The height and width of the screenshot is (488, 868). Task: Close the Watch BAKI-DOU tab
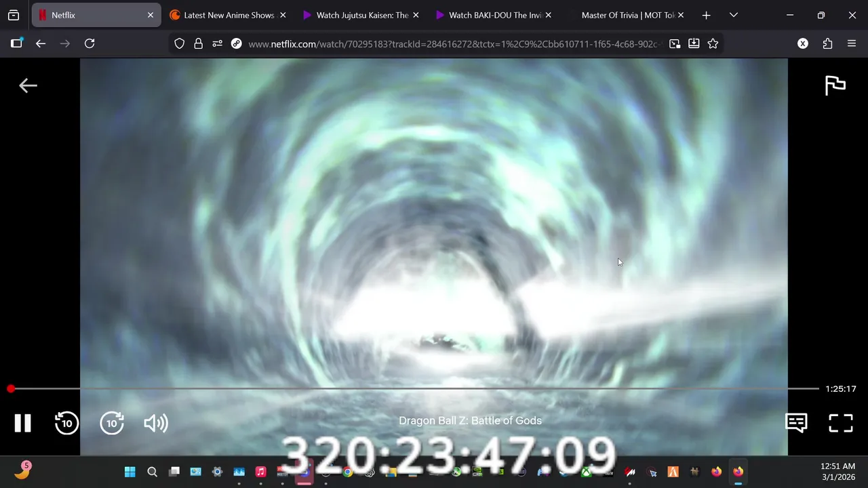pos(548,15)
